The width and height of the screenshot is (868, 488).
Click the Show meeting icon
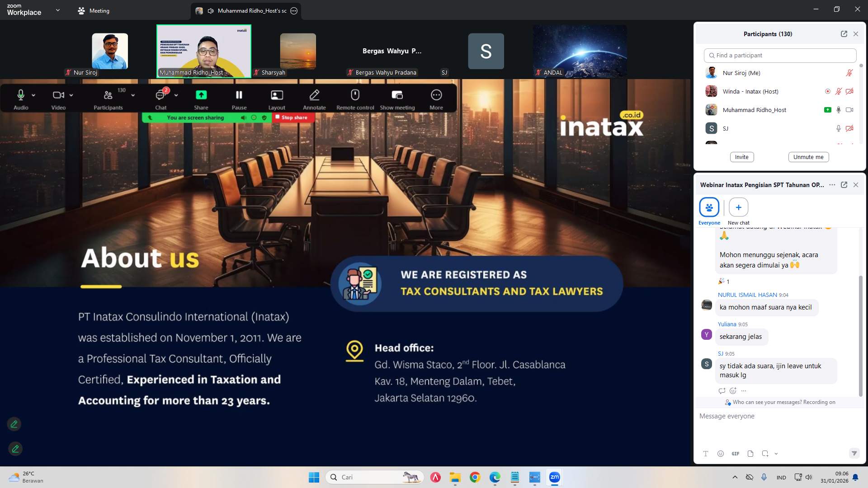397,95
